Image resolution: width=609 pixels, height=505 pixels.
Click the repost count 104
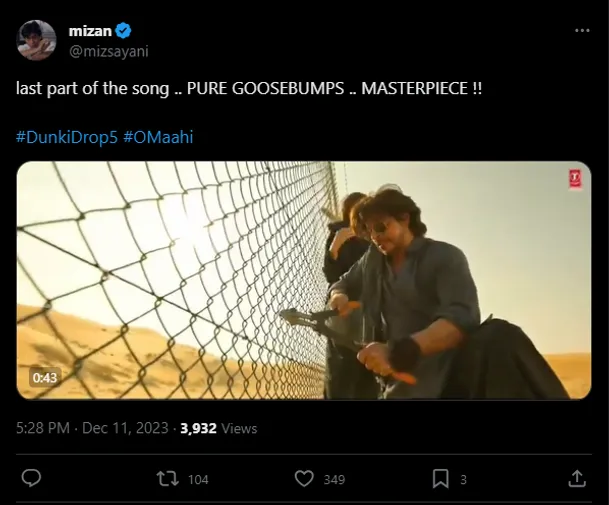[198, 480]
